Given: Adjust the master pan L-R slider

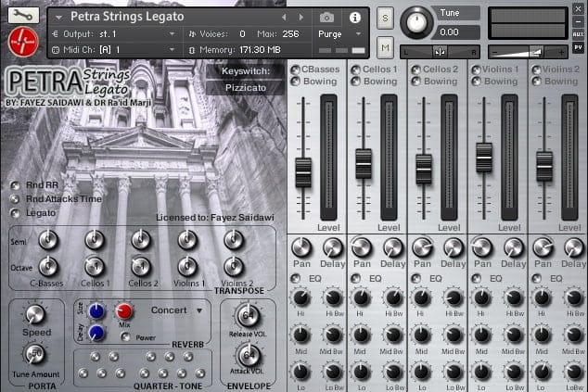Looking at the screenshot, I should [x=440, y=53].
